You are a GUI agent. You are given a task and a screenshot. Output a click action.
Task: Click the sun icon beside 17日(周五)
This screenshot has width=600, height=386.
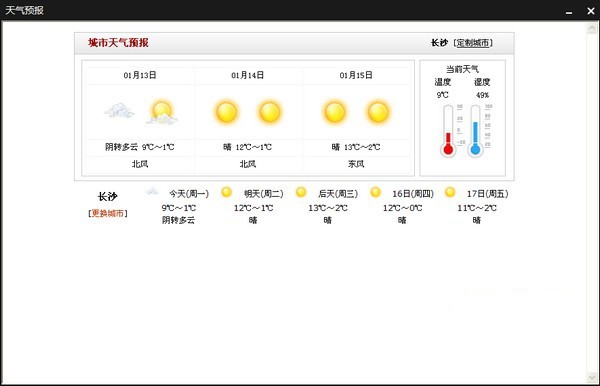click(x=450, y=192)
